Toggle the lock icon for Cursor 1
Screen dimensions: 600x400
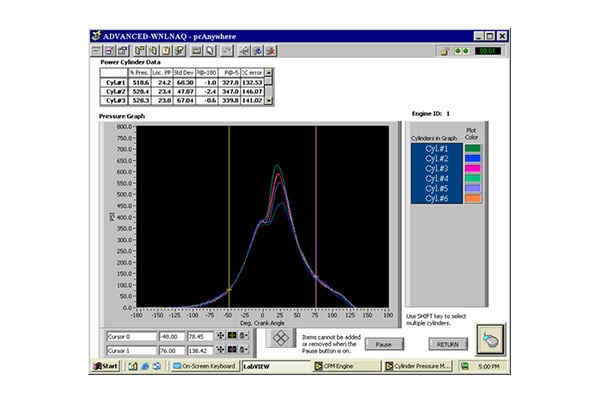coord(243,349)
